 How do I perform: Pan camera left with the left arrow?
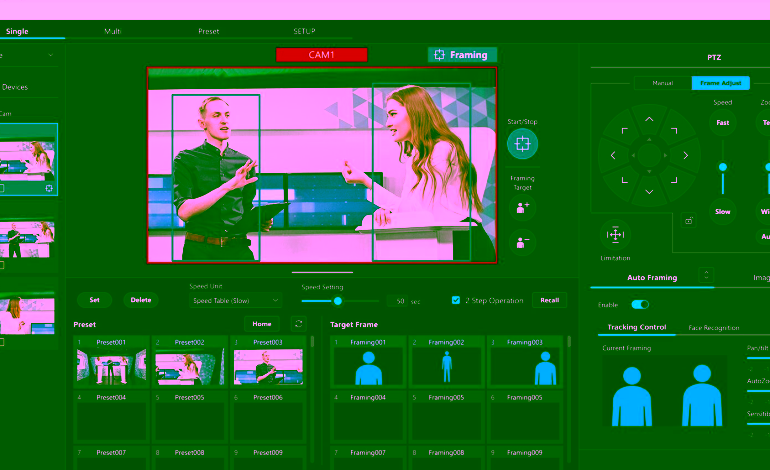pyautogui.click(x=613, y=155)
